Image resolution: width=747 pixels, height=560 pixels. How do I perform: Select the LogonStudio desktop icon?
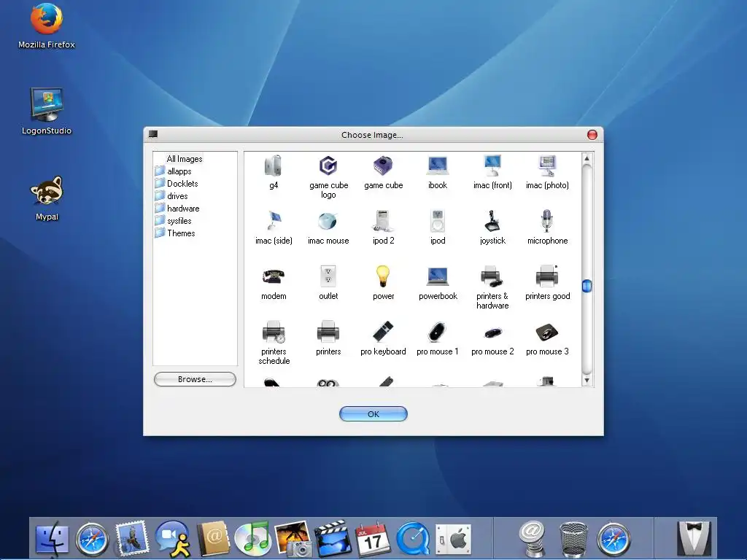(46, 112)
